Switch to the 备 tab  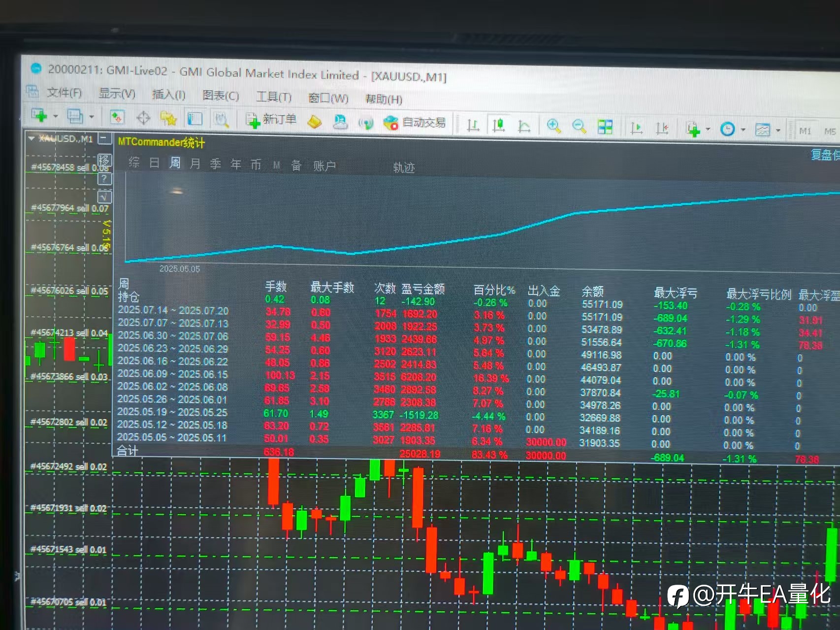296,166
